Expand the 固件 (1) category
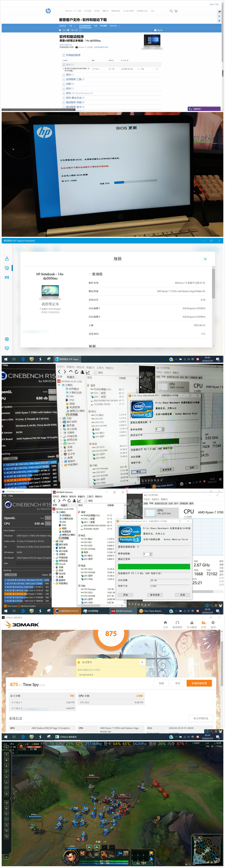The height and width of the screenshot is (868, 225). [x=64, y=75]
